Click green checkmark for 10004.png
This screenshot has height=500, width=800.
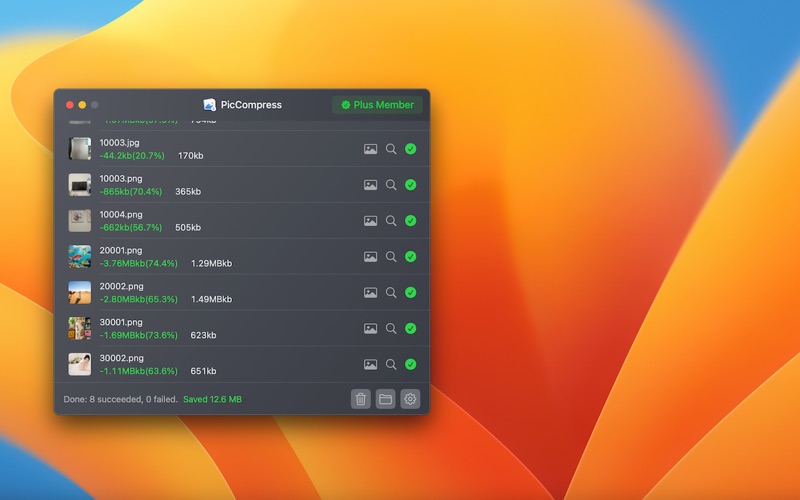coord(411,221)
